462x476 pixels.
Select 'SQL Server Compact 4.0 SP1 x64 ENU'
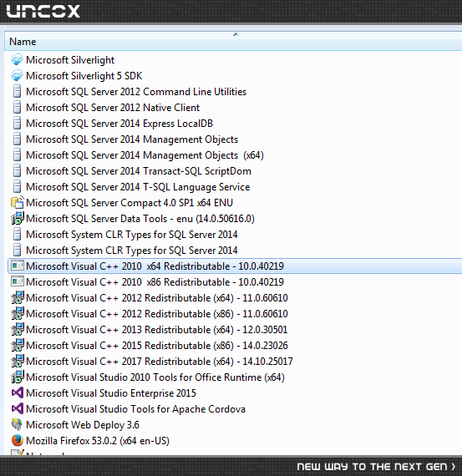pyautogui.click(x=129, y=202)
